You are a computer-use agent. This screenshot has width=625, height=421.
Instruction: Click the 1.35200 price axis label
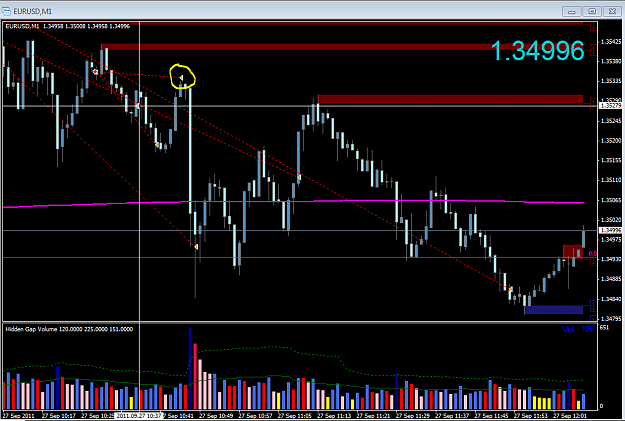(x=611, y=140)
